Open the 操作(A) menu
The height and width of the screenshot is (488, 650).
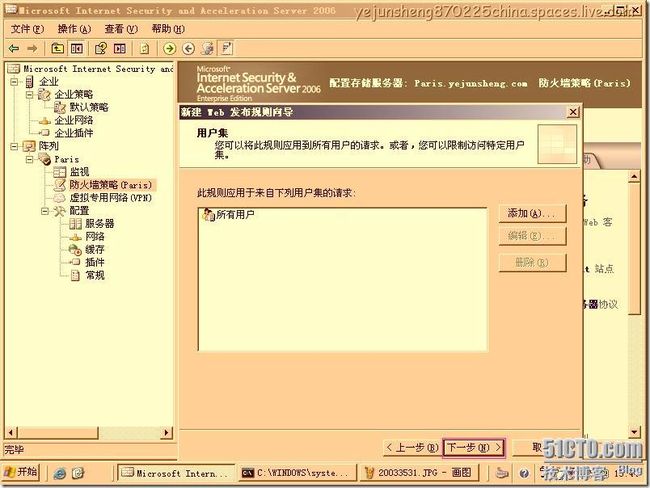point(74,29)
